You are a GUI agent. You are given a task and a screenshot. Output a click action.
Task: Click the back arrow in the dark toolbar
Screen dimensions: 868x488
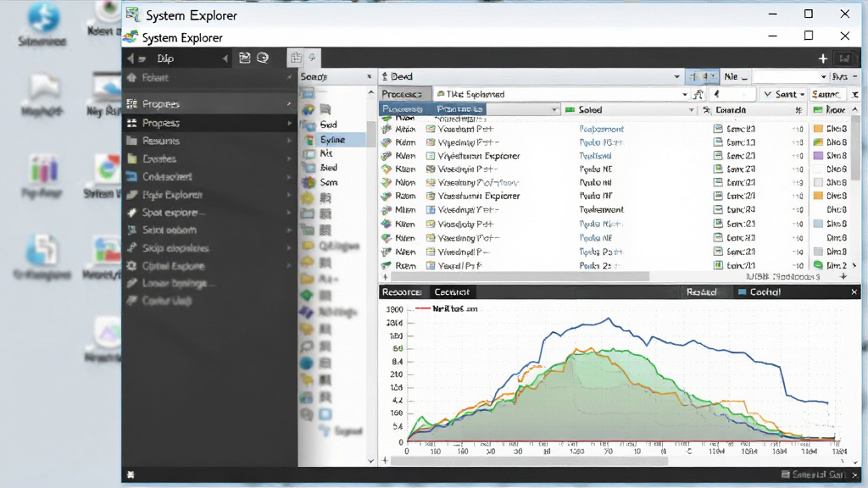130,58
